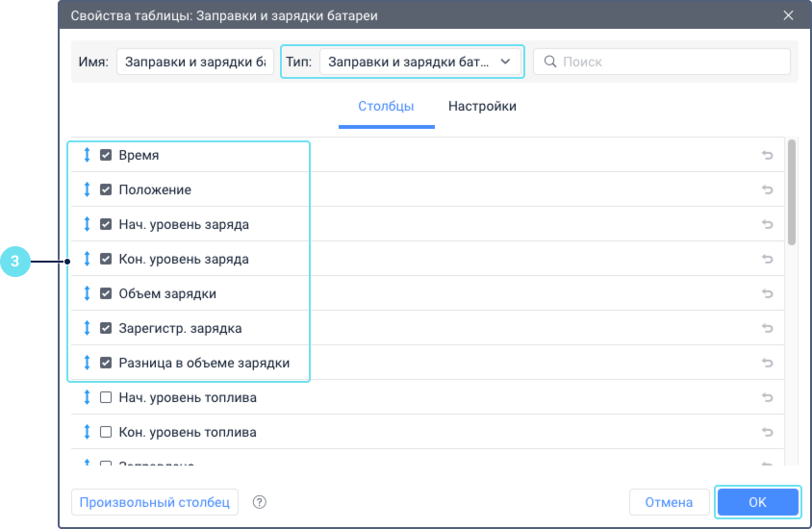This screenshot has width=812, height=529.
Task: Click the drag handle for Нач. уровень топлива
Action: click(x=87, y=397)
